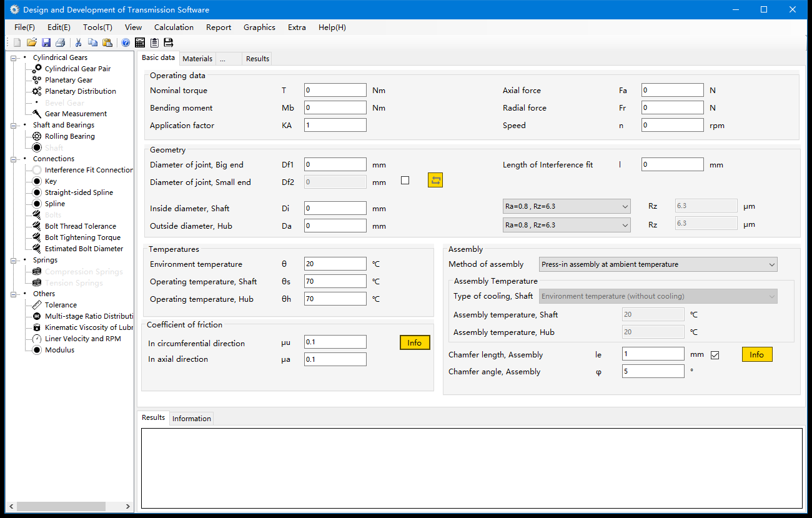Open the Extra menu
This screenshot has width=812, height=518.
(x=297, y=27)
